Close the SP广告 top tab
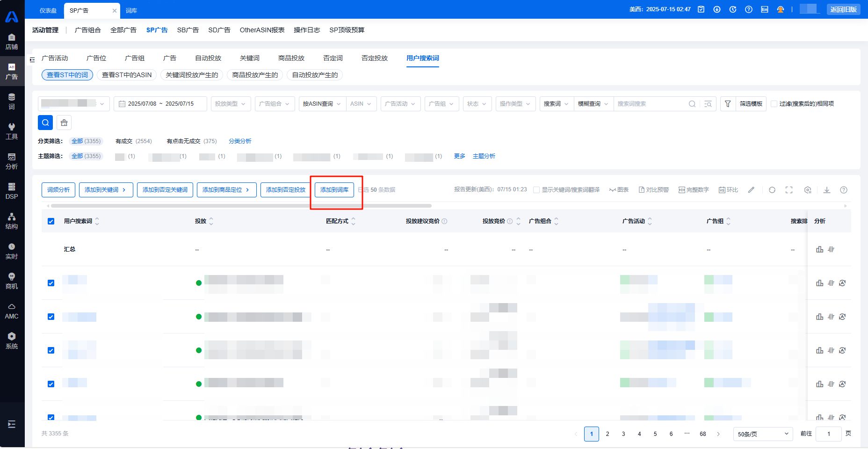The image size is (868, 449). (x=115, y=10)
